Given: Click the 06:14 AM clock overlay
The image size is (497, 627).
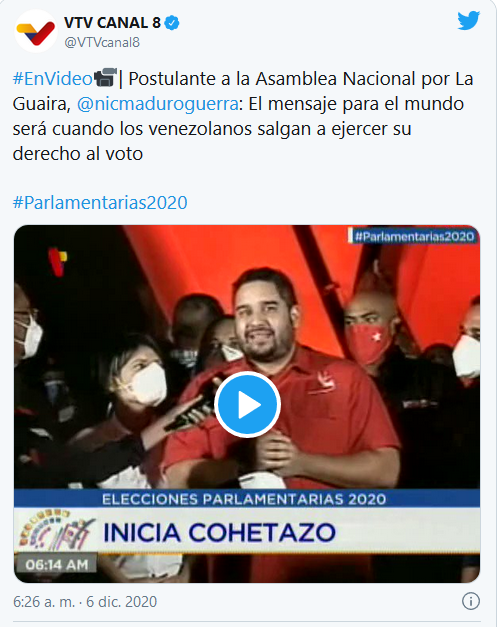Looking at the screenshot, I should (56, 565).
